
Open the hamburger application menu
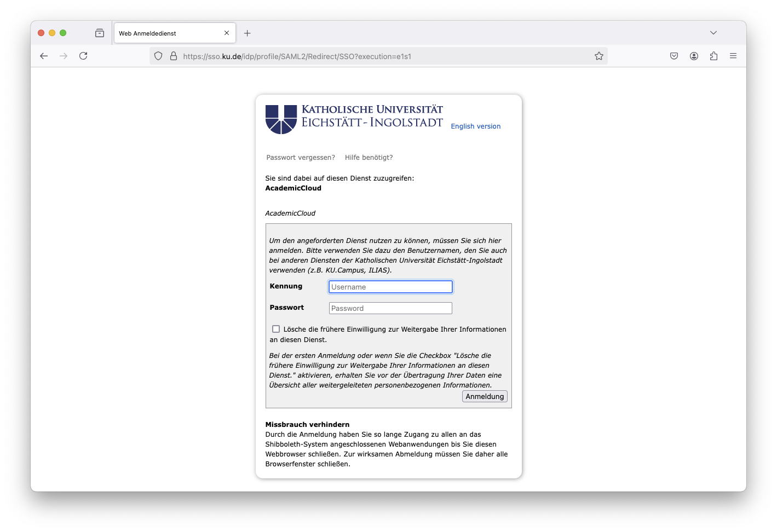tap(733, 56)
